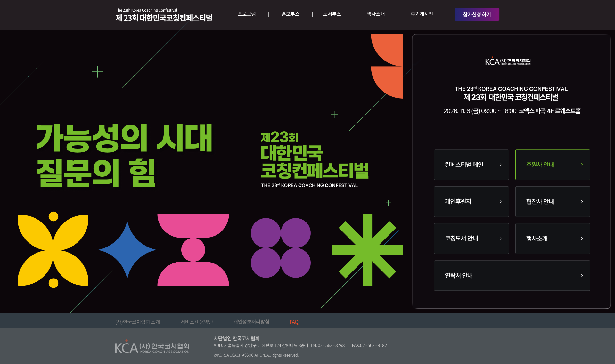The height and width of the screenshot is (364, 615).
Task: Open the 도서부스 menu item
Action: tap(332, 14)
